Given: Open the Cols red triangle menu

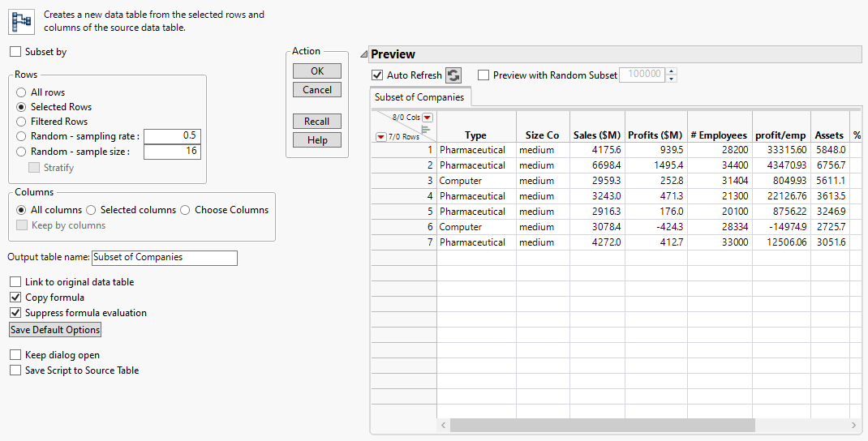Looking at the screenshot, I should tap(428, 118).
